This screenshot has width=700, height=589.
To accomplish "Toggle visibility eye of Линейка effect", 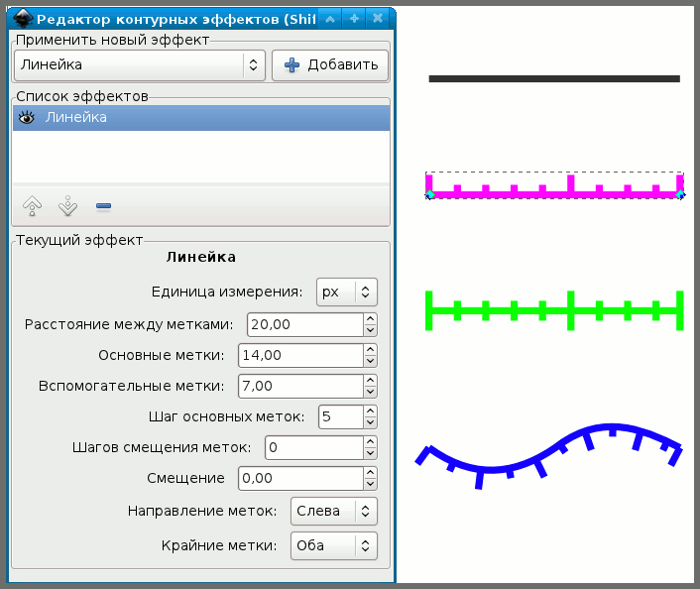I will point(27,117).
